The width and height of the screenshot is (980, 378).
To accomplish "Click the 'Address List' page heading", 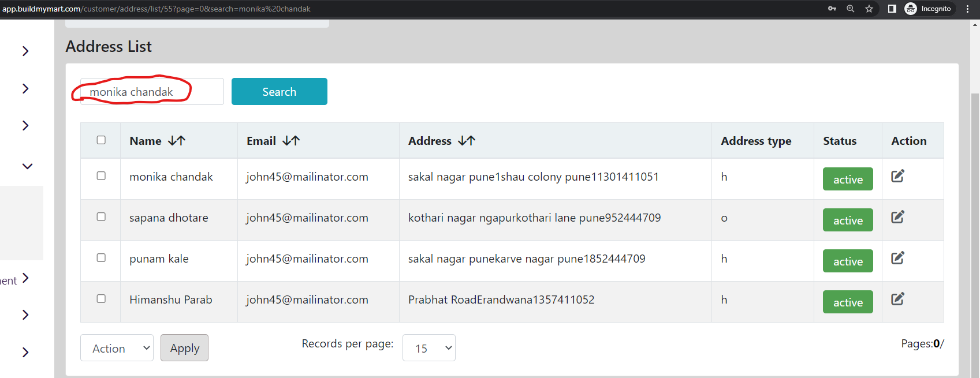I will tap(109, 46).
